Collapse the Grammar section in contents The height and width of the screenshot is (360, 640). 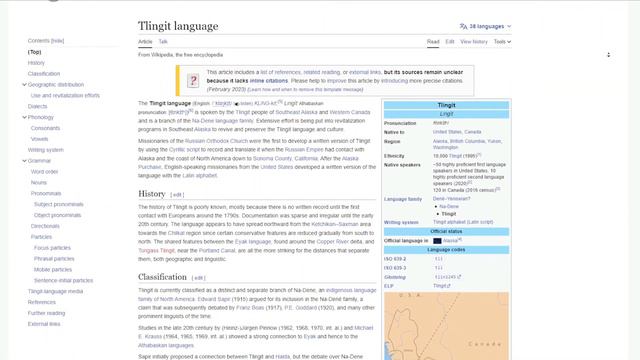coord(24,161)
